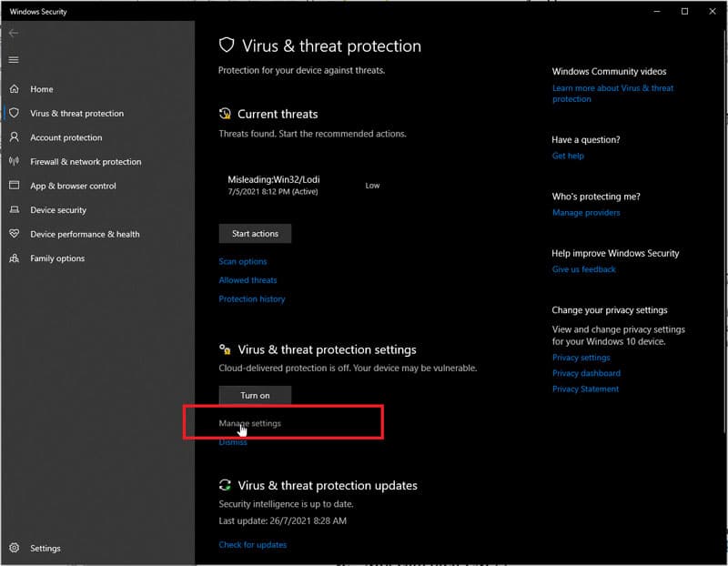The image size is (728, 566).
Task: Select Virus & threat protection menu item
Action: [x=76, y=114]
